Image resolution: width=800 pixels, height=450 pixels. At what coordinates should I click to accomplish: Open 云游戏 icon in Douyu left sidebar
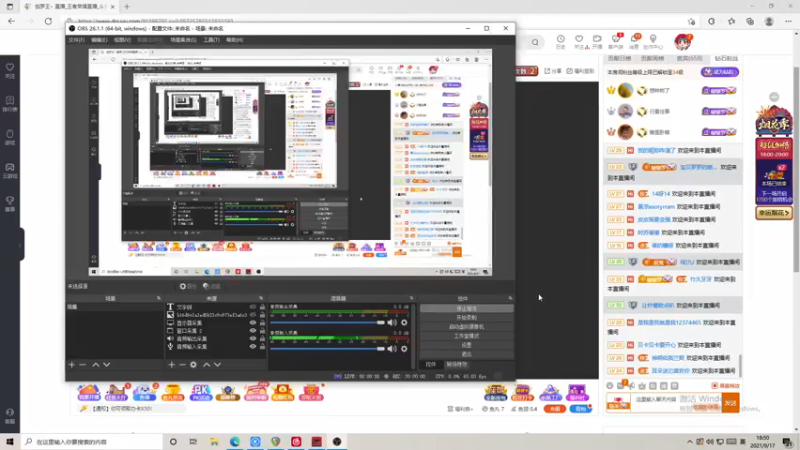point(10,170)
